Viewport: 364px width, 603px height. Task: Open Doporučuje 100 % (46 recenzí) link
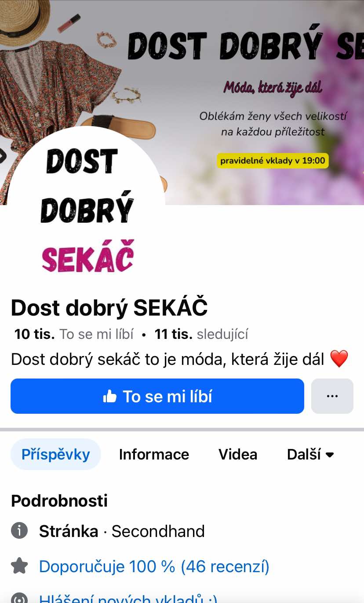tap(154, 566)
